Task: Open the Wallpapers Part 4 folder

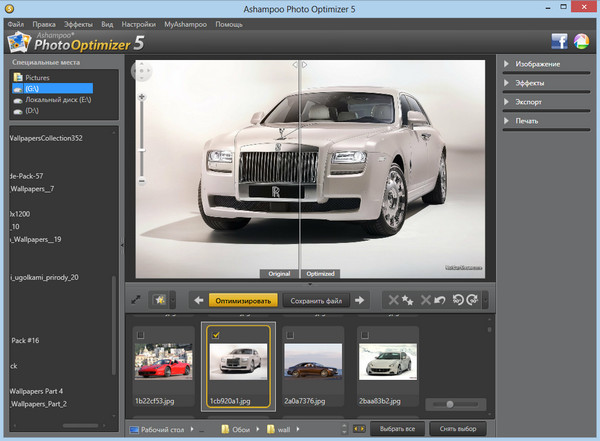Action: pos(36,391)
